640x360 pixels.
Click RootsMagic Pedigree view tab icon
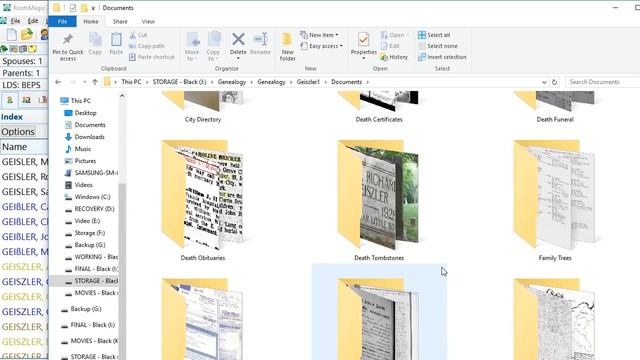tap(10, 100)
